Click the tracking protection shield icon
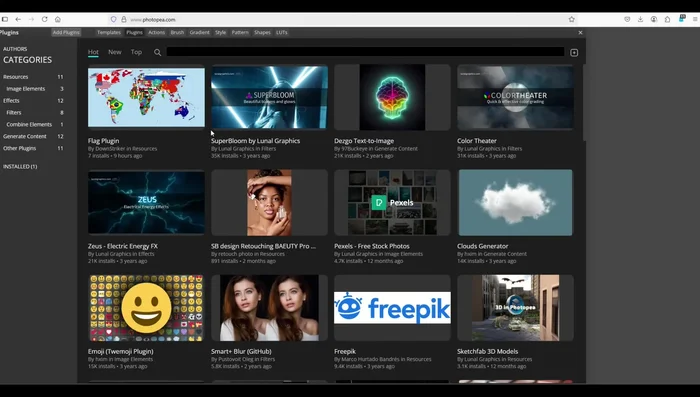Image resolution: width=700 pixels, height=397 pixels. (113, 19)
